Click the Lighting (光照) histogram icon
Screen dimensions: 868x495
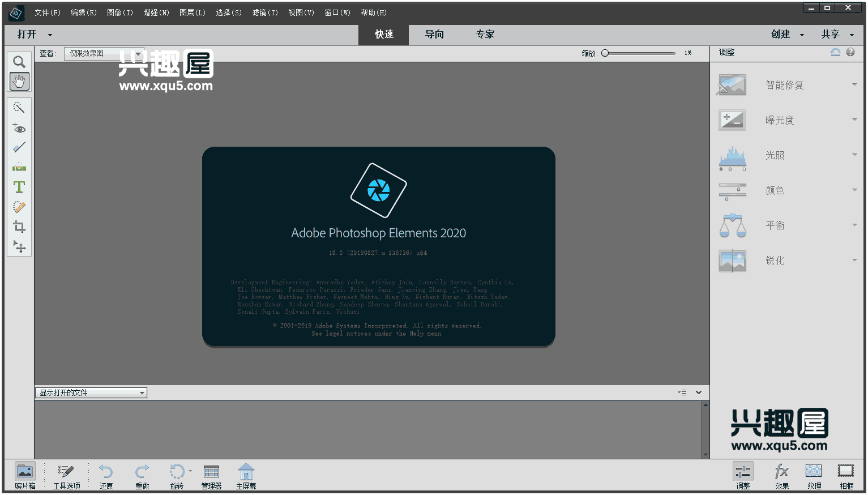click(x=732, y=158)
